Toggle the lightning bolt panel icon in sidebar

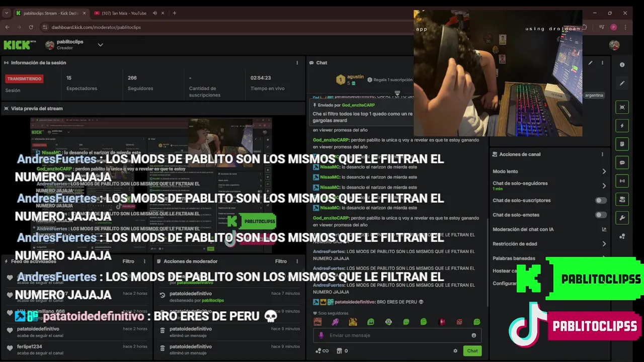pos(622,126)
